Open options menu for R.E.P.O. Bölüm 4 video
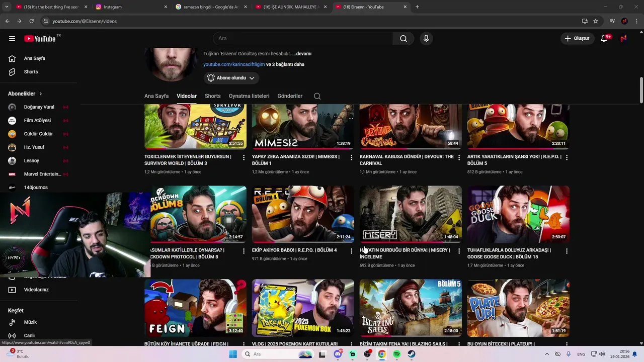The image size is (644, 362). 351,251
